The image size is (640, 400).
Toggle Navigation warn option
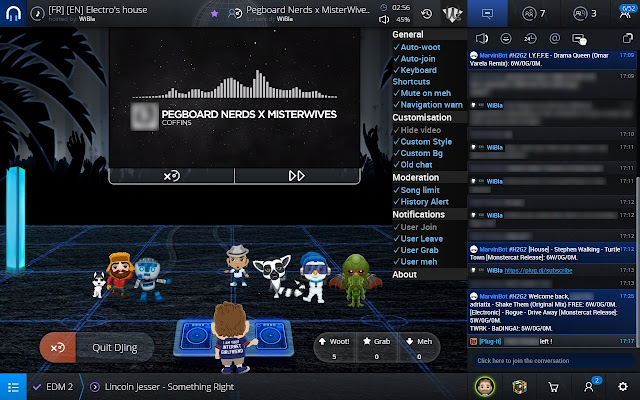(x=428, y=105)
